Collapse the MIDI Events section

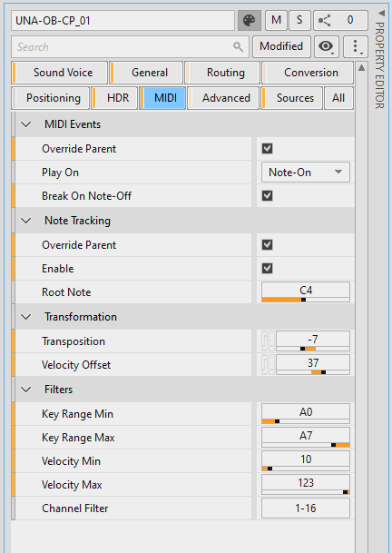tap(26, 124)
